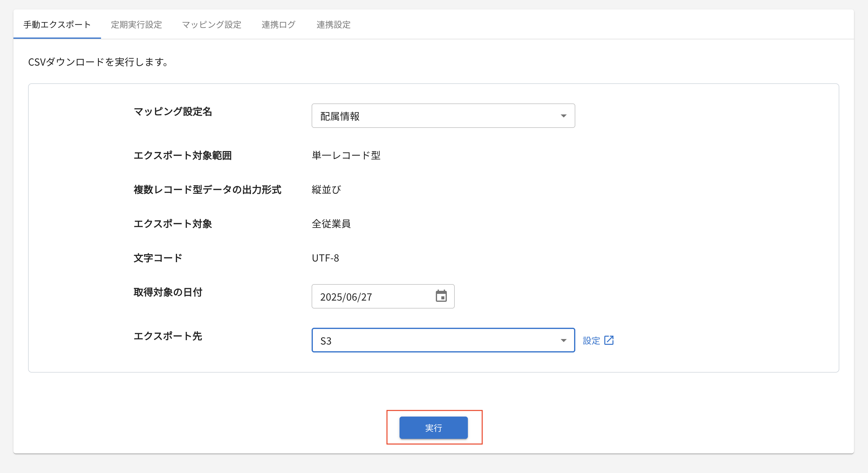The image size is (868, 473).
Task: Open the エクスポート先 S3 combo box
Action: tap(443, 340)
